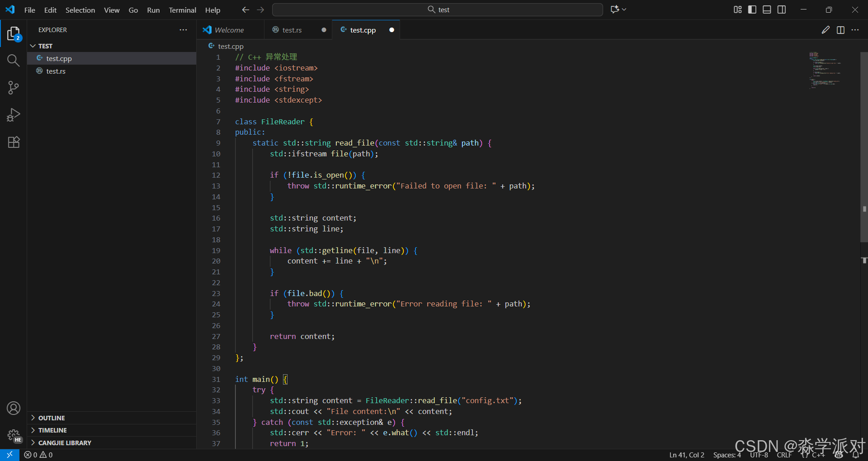Viewport: 868px width, 461px height.
Task: Click the "Failed to open file: " string
Action: tap(446, 186)
